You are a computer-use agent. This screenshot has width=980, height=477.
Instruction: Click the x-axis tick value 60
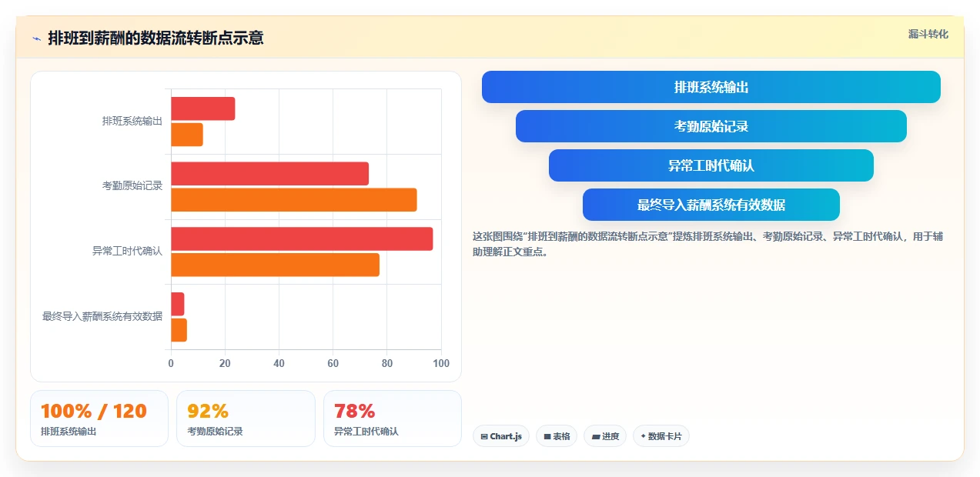coord(333,364)
